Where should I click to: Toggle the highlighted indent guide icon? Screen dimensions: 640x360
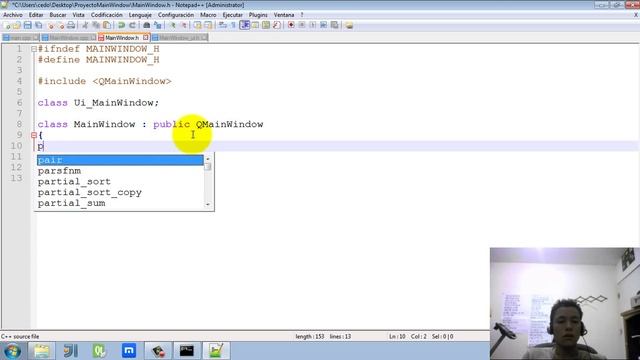point(244,25)
